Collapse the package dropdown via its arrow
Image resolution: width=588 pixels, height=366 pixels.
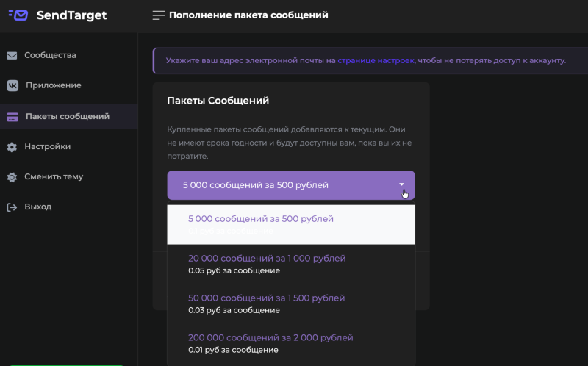point(401,184)
